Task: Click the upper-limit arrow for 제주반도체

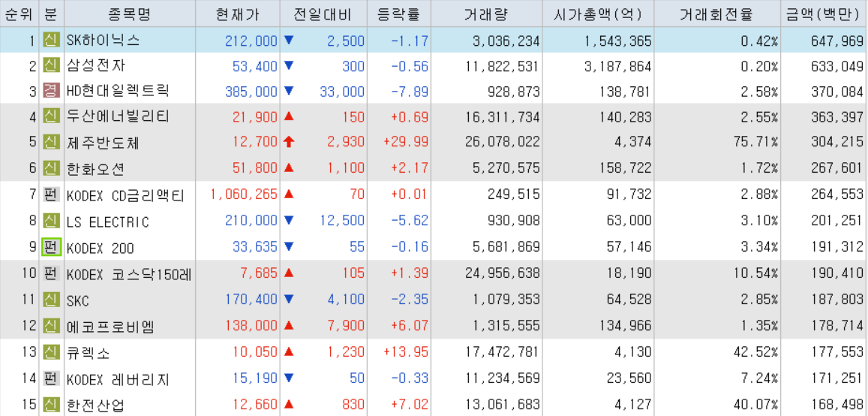Action: (288, 143)
